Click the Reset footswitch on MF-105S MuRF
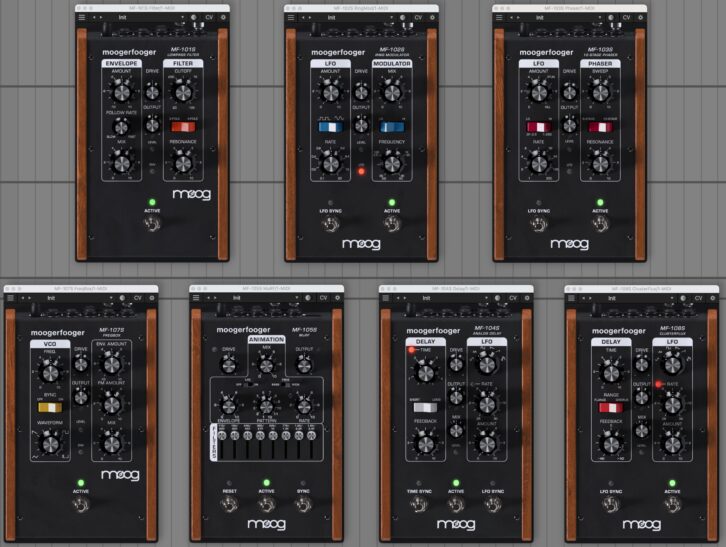This screenshot has height=547, width=726. [x=230, y=505]
